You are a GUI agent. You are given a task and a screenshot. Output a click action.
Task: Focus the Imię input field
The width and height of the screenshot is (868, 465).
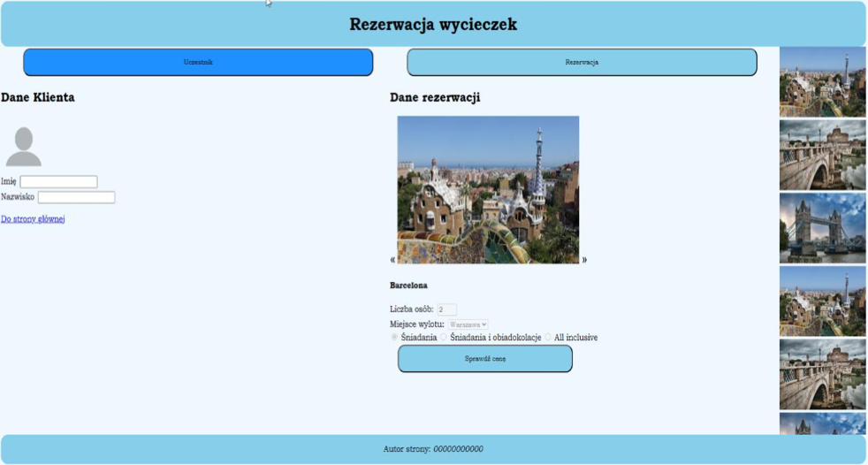coord(58,181)
